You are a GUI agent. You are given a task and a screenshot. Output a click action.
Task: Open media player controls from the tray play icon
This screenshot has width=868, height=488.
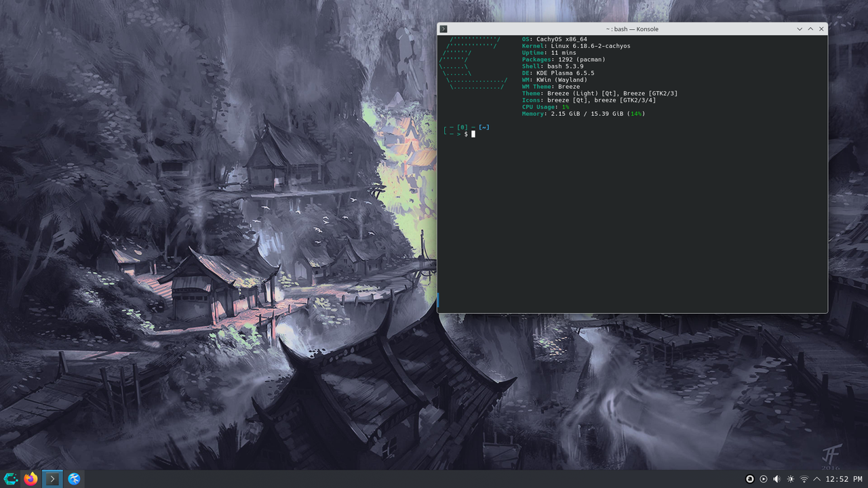(x=764, y=479)
